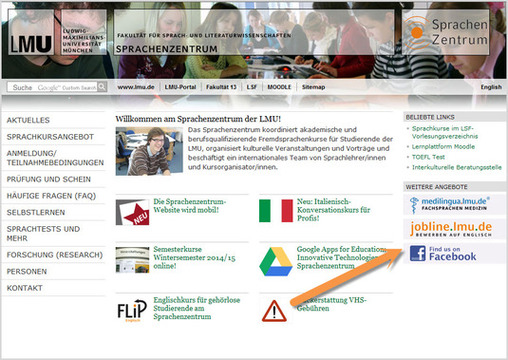Screen dimensions: 508x360
Task: Select KONTAKT in the left menu
Action: pos(25,288)
